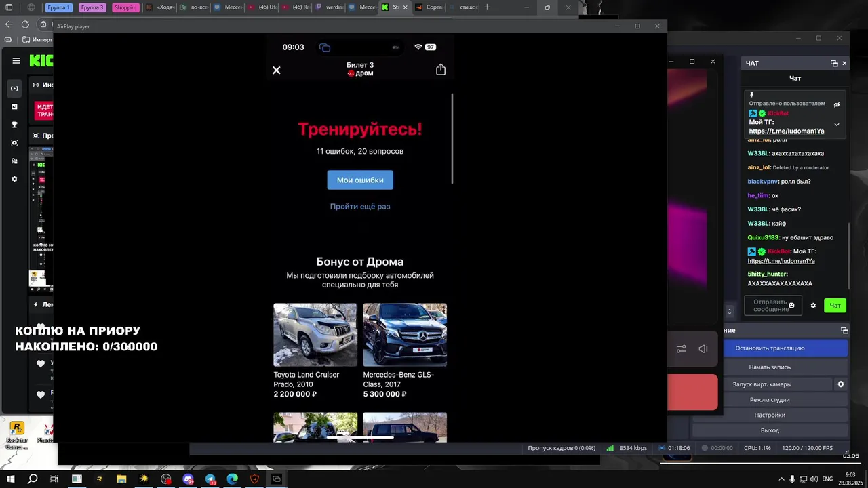Open Настройки in OBS controls
868x488 pixels.
tap(770, 415)
